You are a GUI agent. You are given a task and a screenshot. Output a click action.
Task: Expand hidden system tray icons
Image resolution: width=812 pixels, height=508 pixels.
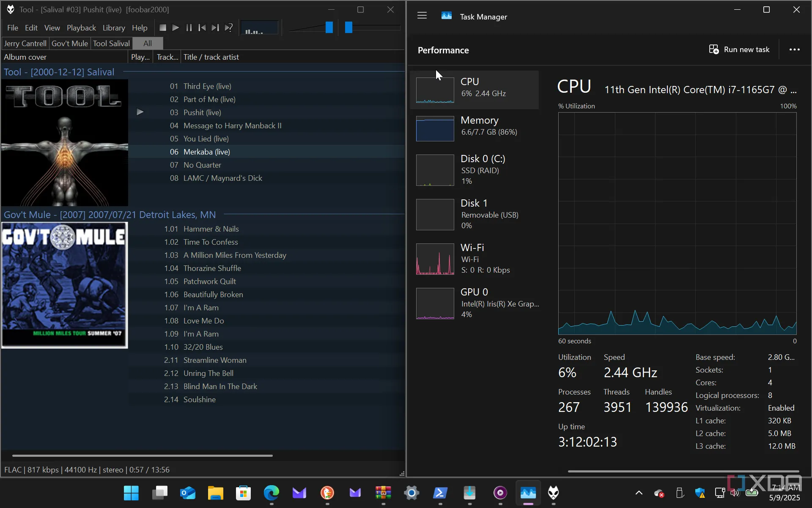(639, 493)
